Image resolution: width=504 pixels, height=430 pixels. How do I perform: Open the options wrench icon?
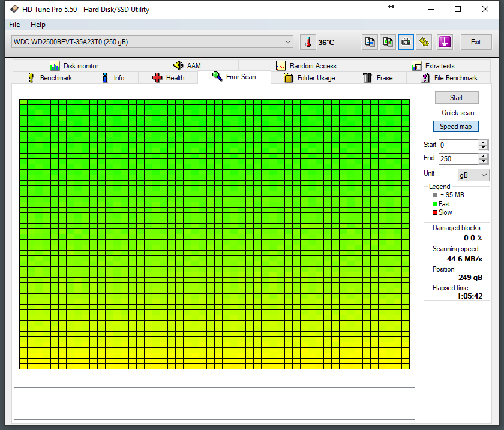(425, 42)
